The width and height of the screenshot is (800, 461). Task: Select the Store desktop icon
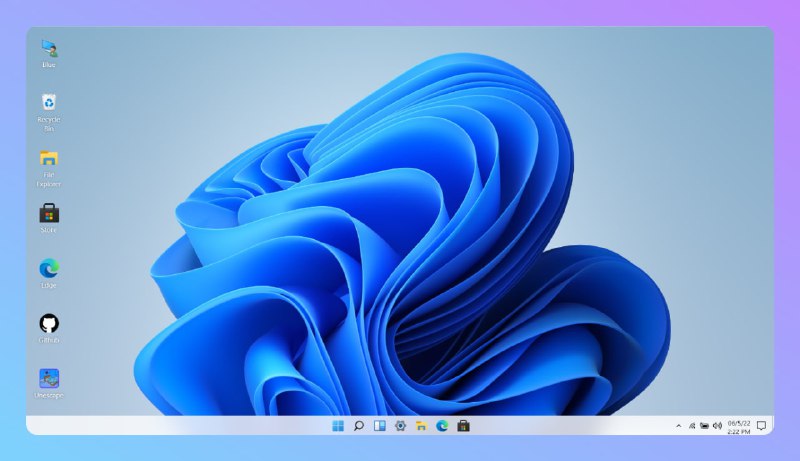coord(49,218)
